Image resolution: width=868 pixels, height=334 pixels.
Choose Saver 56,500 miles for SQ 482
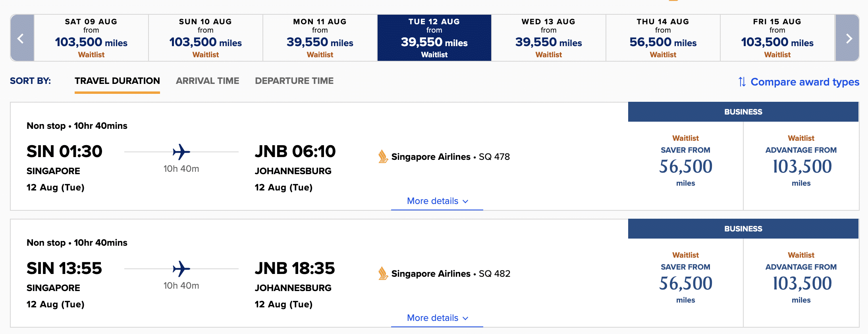click(x=686, y=283)
